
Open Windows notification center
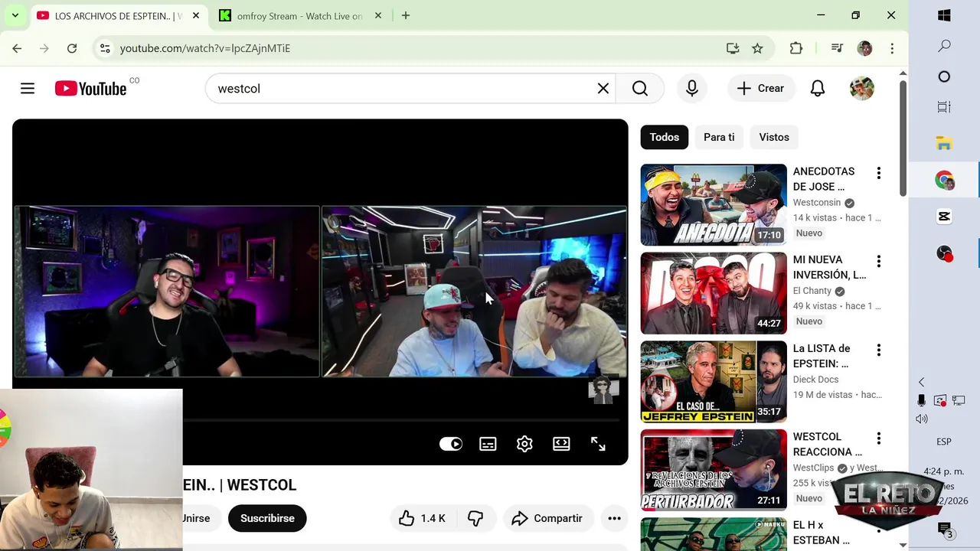click(945, 530)
